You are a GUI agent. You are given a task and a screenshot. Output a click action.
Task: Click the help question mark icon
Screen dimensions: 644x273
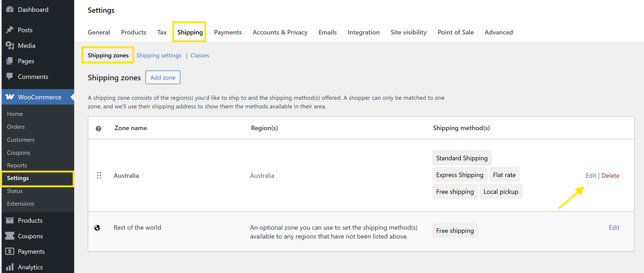tap(98, 128)
